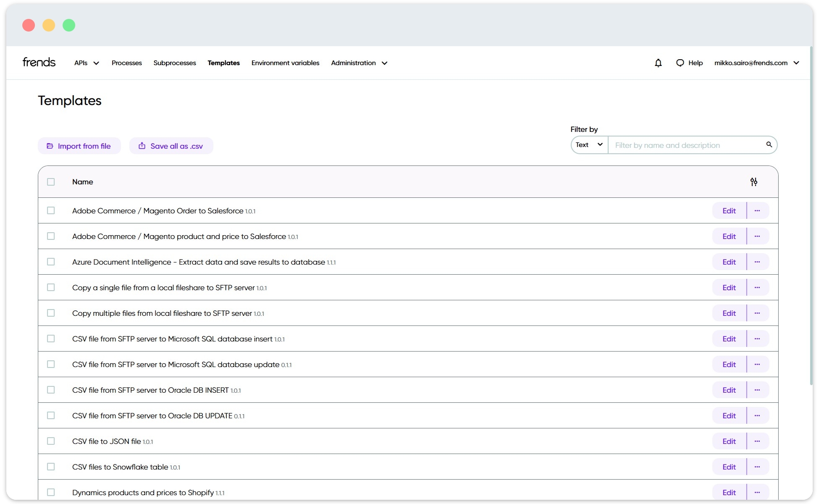Go to the Processes menu item
The image size is (819, 504).
126,63
